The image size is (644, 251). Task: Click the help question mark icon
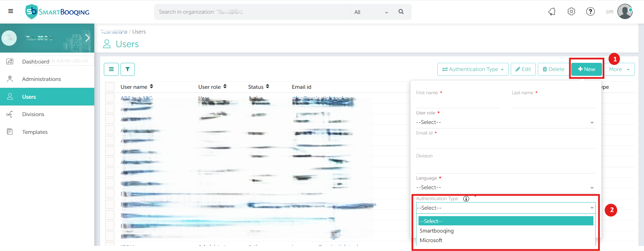tap(590, 12)
